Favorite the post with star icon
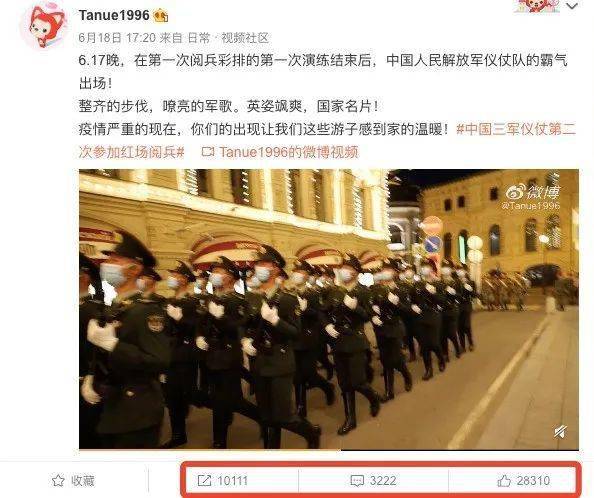594x498 pixels. click(x=58, y=480)
